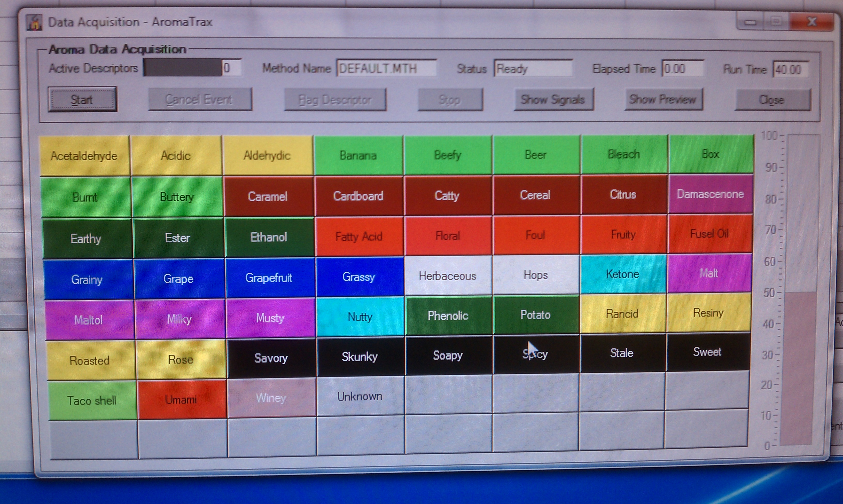843x504 pixels.
Task: Click the Hops descriptor tile
Action: 536,275
